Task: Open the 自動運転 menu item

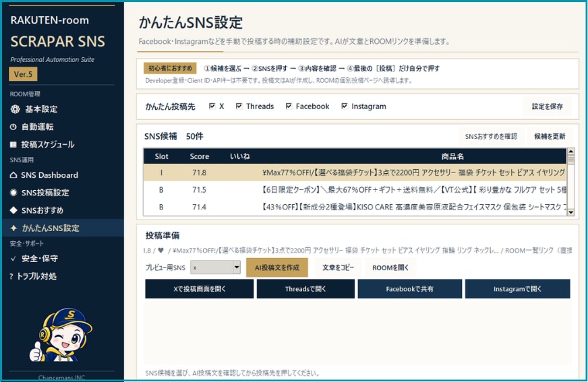Action: click(x=63, y=127)
